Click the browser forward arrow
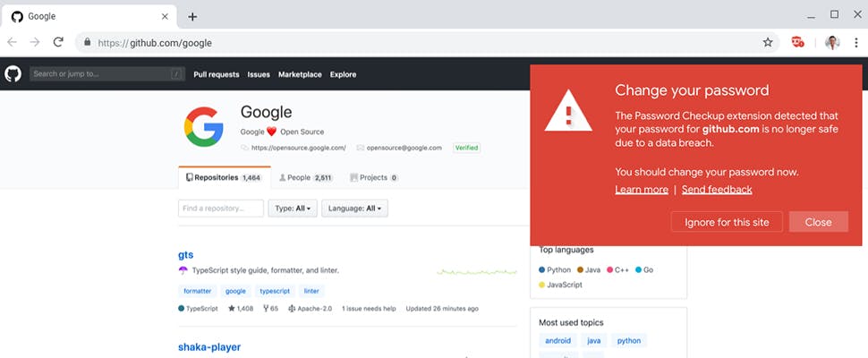Image resolution: width=868 pixels, height=358 pixels. pos(35,43)
